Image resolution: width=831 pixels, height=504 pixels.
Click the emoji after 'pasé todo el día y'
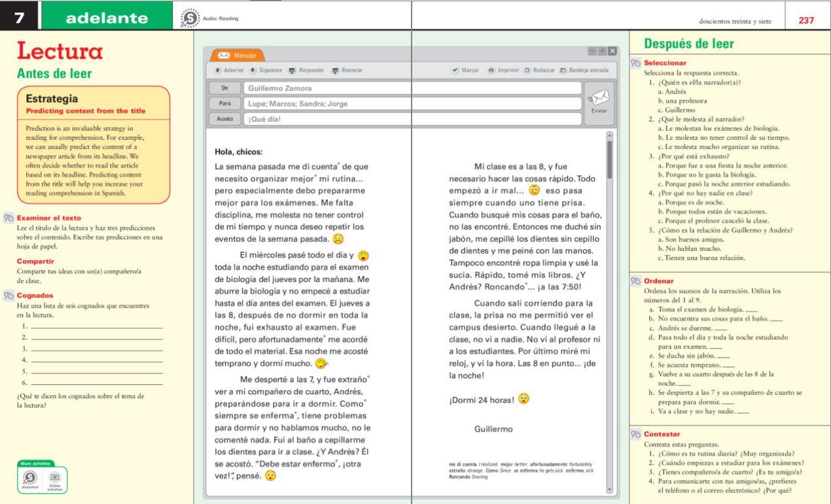click(x=364, y=256)
